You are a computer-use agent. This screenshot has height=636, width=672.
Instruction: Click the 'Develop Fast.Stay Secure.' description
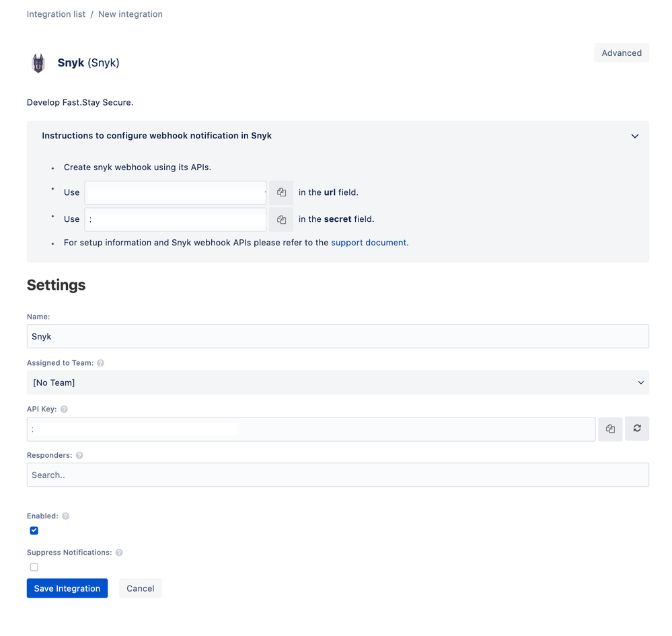pos(80,102)
